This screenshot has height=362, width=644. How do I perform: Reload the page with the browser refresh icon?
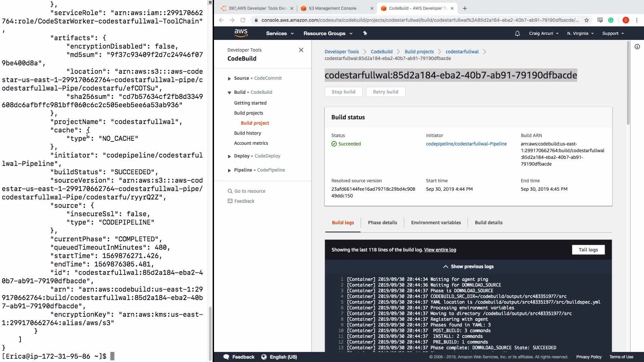click(x=243, y=20)
